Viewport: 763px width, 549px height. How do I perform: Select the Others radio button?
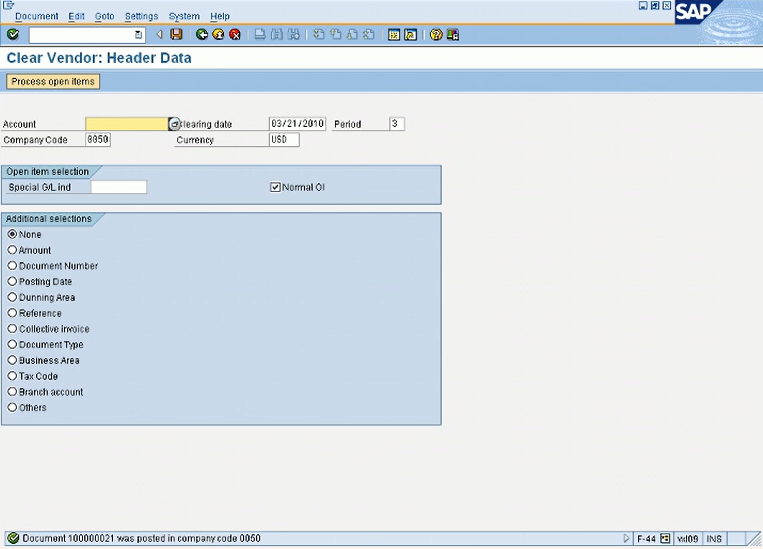coord(12,407)
